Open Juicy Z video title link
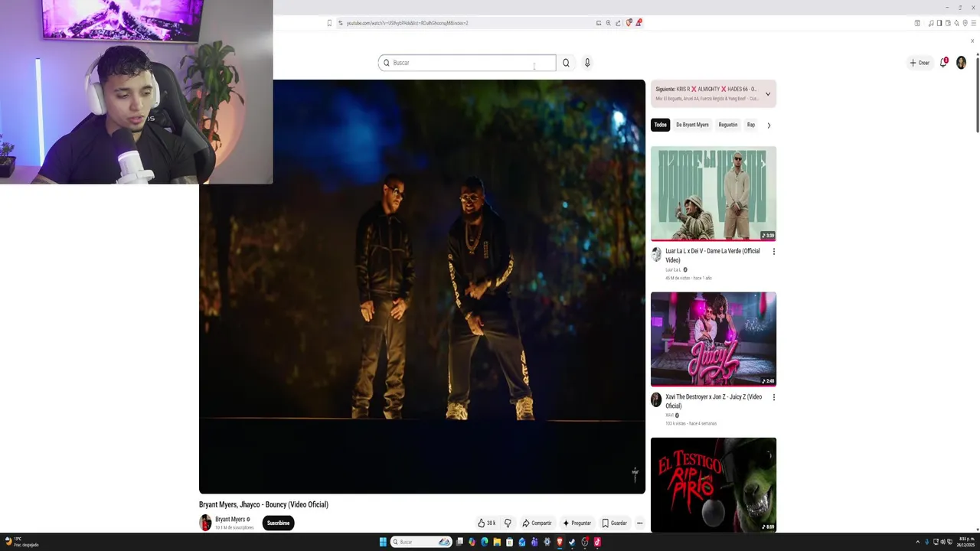 pos(714,401)
